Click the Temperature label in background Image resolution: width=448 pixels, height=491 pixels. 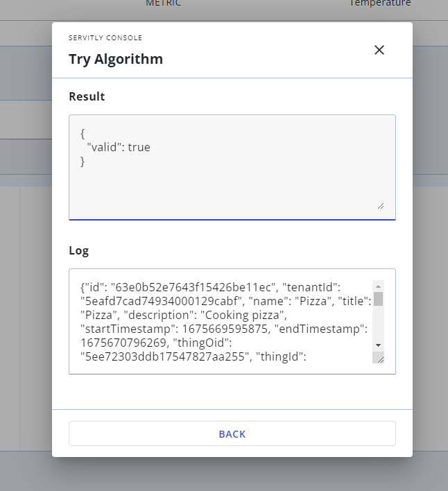380,3
